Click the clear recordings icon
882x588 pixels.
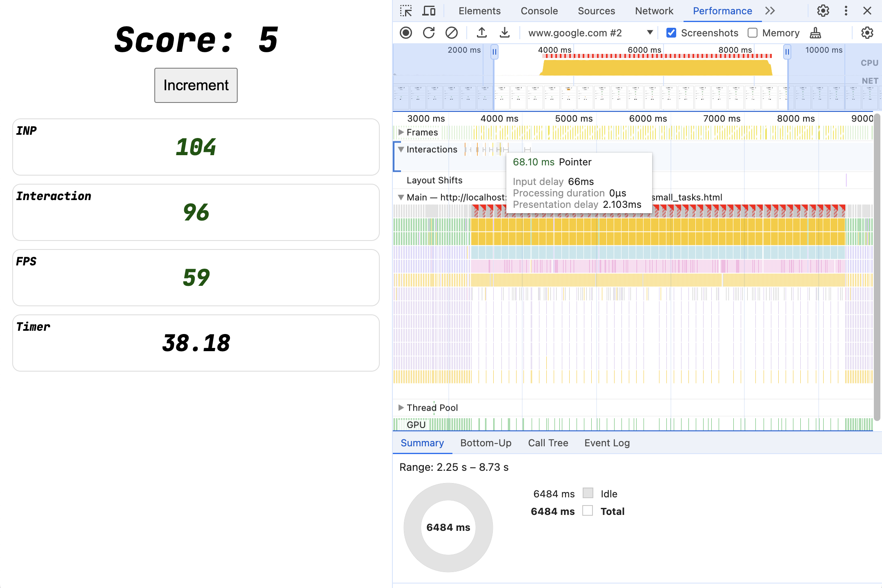tap(452, 31)
